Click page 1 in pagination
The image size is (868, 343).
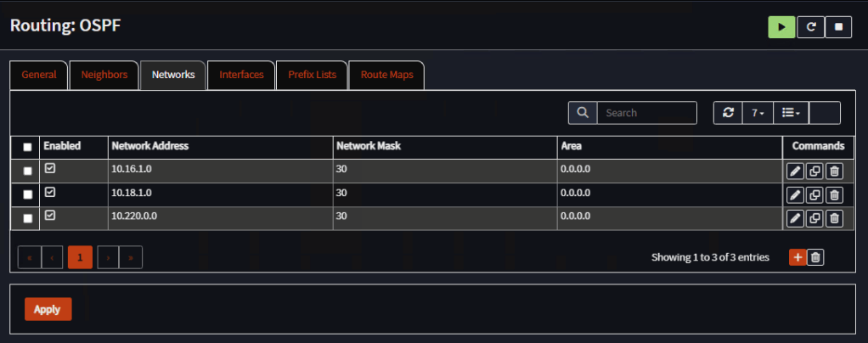coord(80,256)
